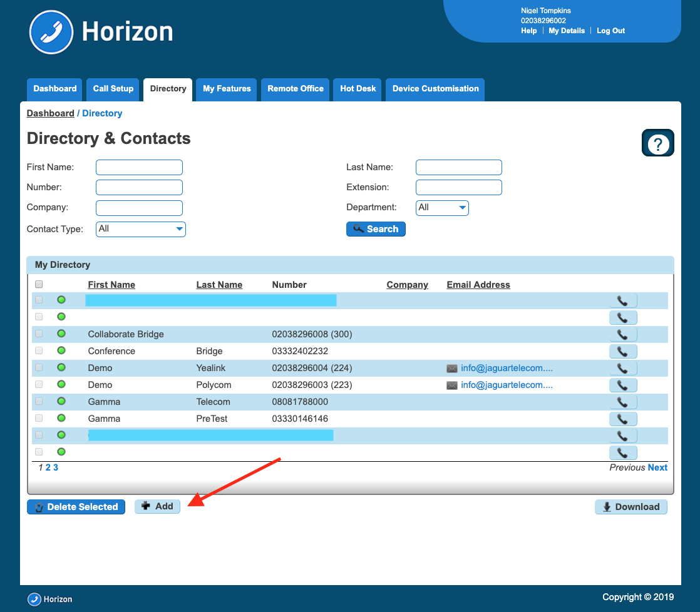Select the Gamma Telecom row checkbox
The width and height of the screenshot is (700, 612).
39,402
